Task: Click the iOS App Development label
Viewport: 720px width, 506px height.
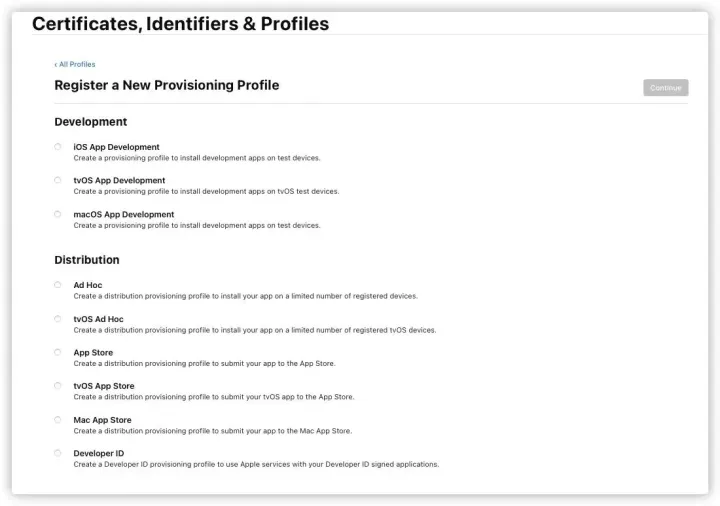Action: [x=116, y=147]
